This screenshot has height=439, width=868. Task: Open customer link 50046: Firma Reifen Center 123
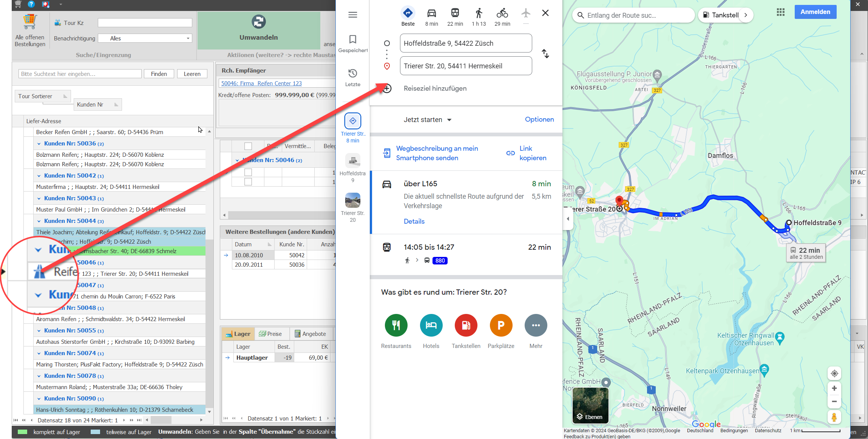click(261, 83)
